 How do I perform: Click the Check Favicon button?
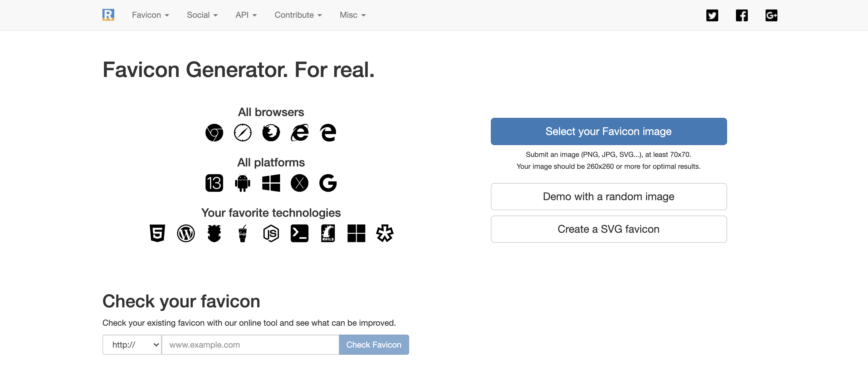(374, 344)
